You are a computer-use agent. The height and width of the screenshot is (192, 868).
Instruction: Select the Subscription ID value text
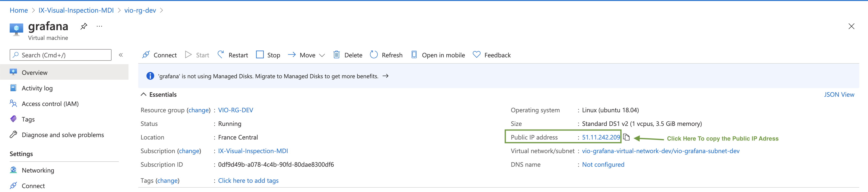276,164
